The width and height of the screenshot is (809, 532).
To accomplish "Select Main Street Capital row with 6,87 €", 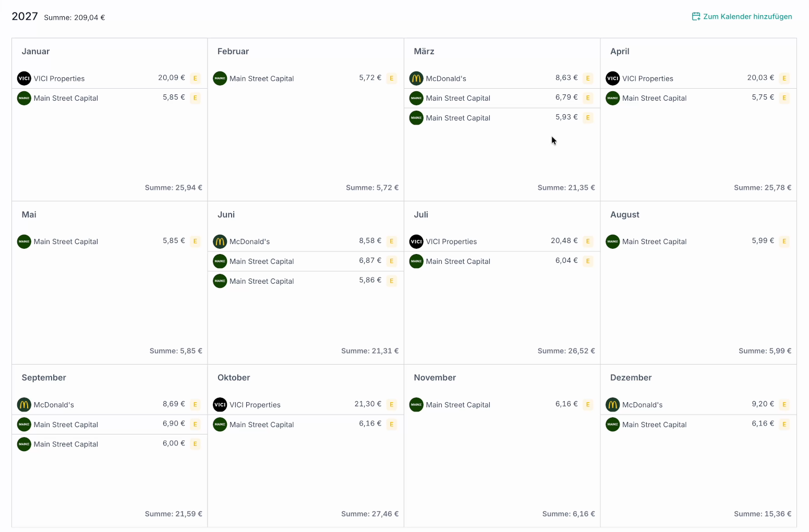I will point(306,261).
